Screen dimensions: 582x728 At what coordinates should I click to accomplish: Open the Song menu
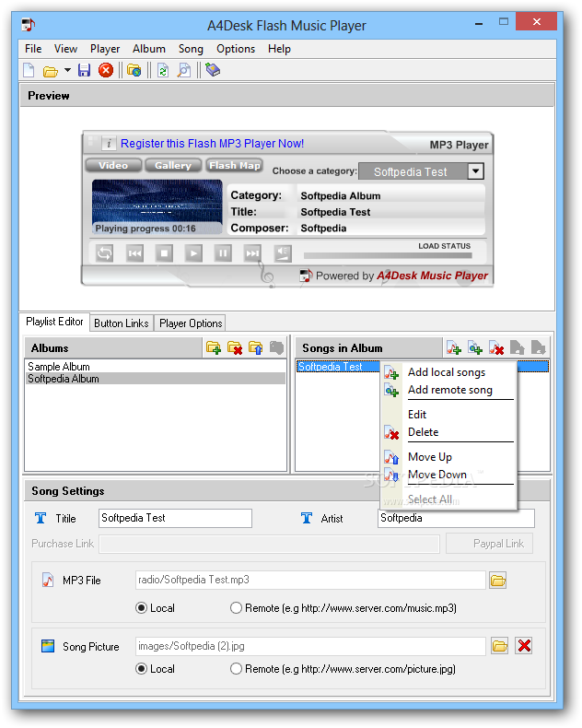point(191,49)
